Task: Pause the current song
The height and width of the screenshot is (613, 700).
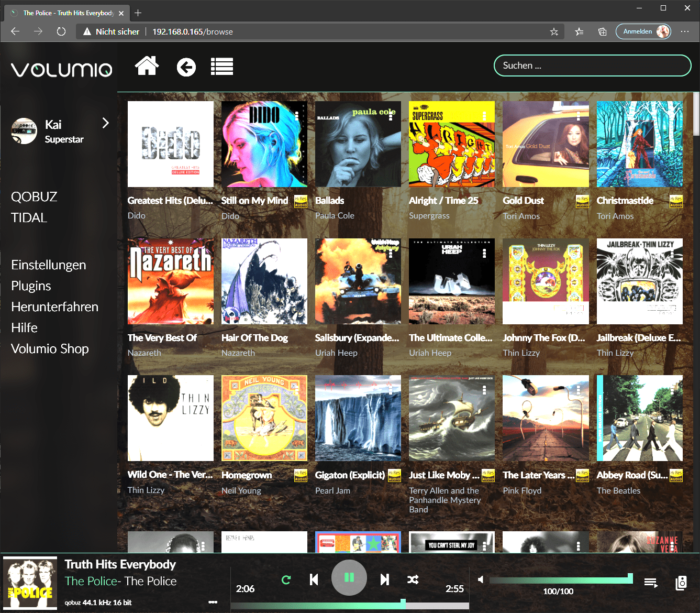Action: pyautogui.click(x=349, y=578)
